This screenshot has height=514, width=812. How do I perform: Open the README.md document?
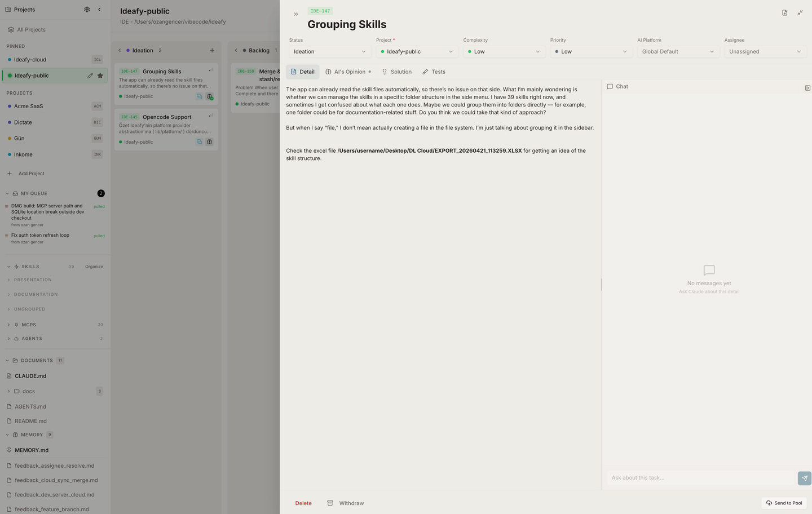(x=30, y=421)
